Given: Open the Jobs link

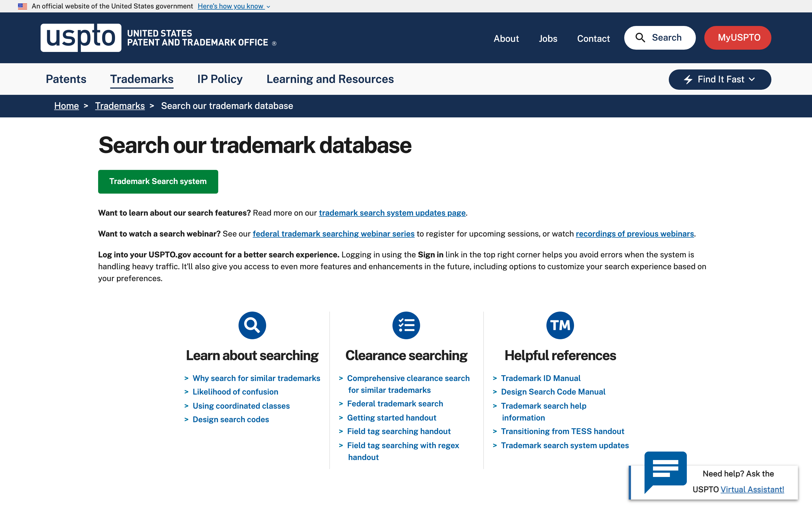Looking at the screenshot, I should (548, 39).
